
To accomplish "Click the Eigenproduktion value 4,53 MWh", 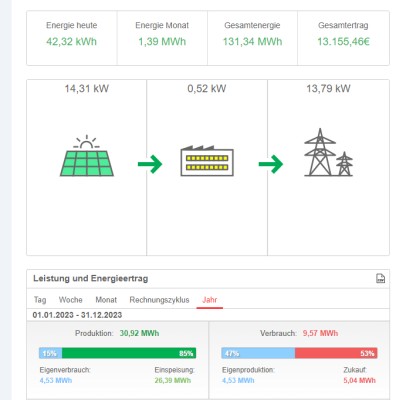I will [238, 380].
